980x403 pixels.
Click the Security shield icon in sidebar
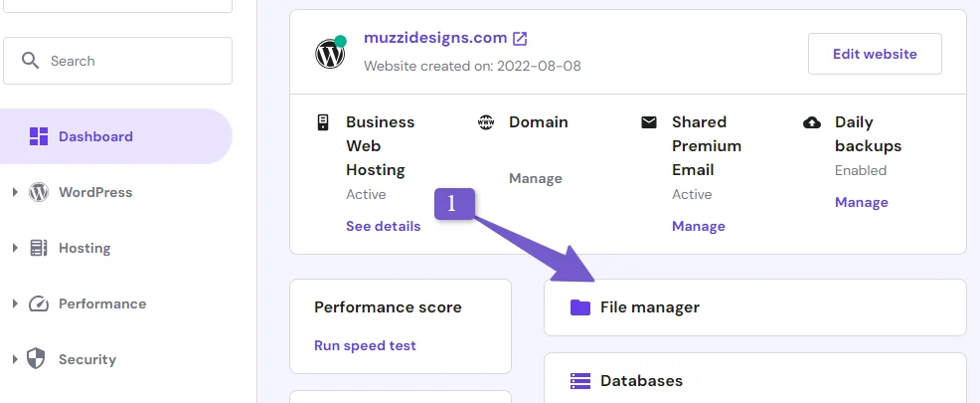(x=36, y=359)
